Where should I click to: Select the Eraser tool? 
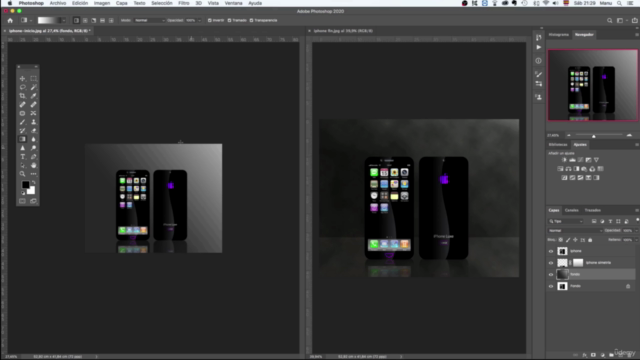click(x=33, y=131)
